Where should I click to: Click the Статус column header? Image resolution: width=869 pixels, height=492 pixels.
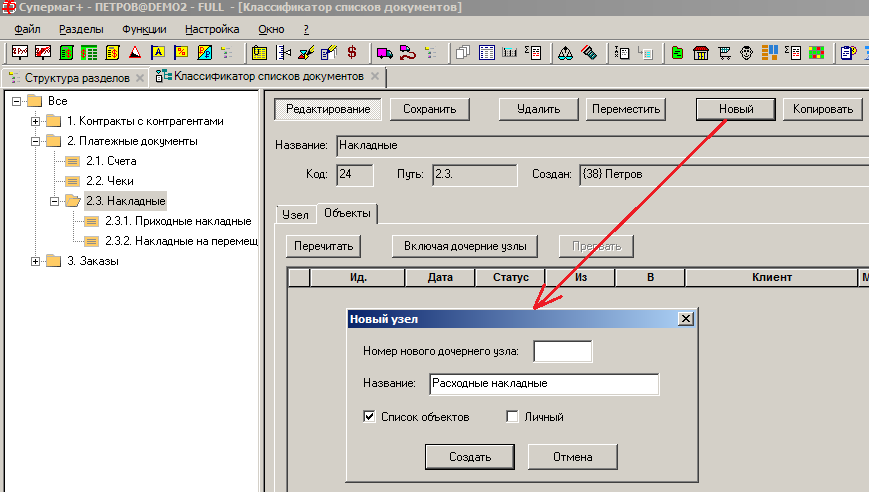click(510, 277)
